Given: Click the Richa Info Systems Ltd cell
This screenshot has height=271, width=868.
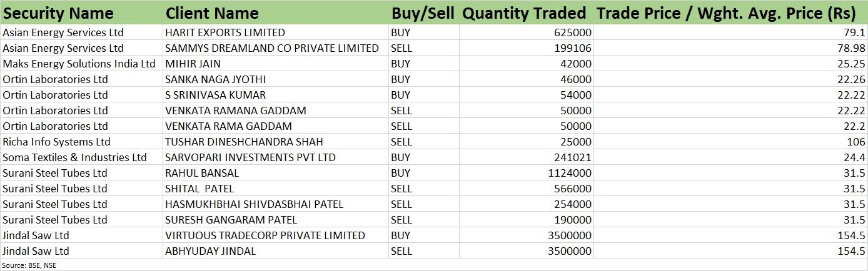Looking at the screenshot, I should click(x=81, y=142).
